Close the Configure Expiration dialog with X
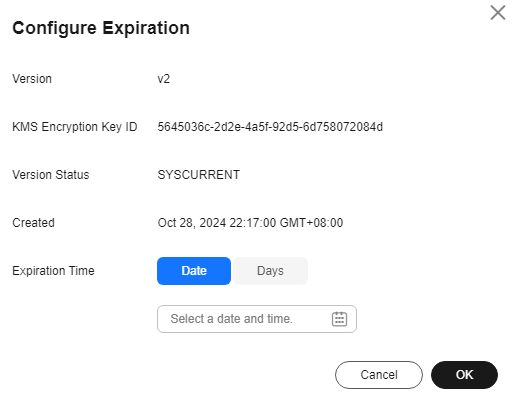 pos(498,13)
